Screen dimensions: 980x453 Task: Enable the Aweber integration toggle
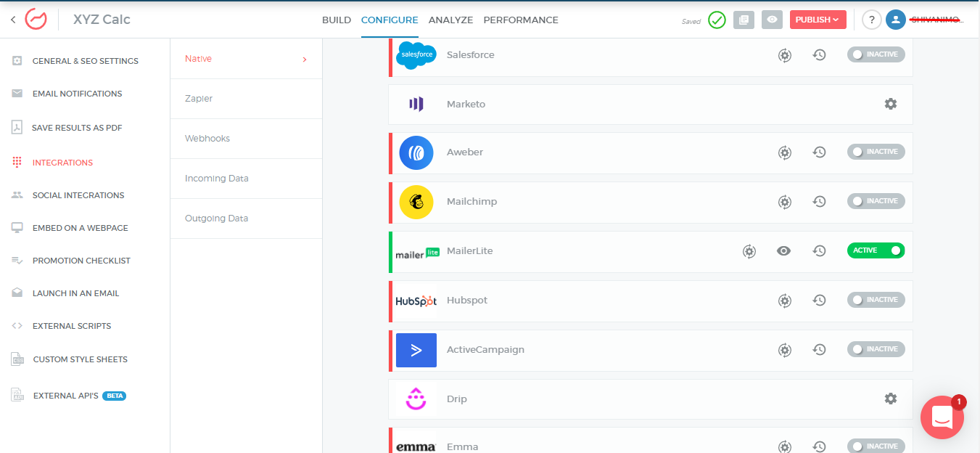click(876, 152)
